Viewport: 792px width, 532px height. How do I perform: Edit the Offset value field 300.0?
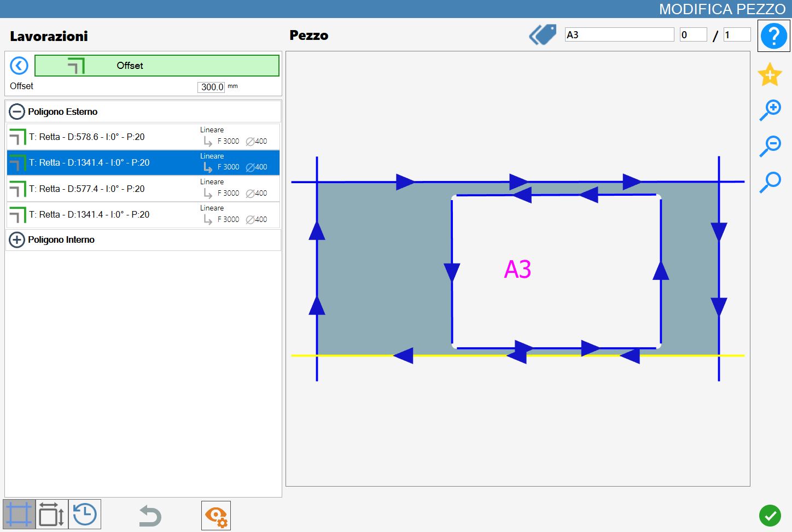pos(211,87)
